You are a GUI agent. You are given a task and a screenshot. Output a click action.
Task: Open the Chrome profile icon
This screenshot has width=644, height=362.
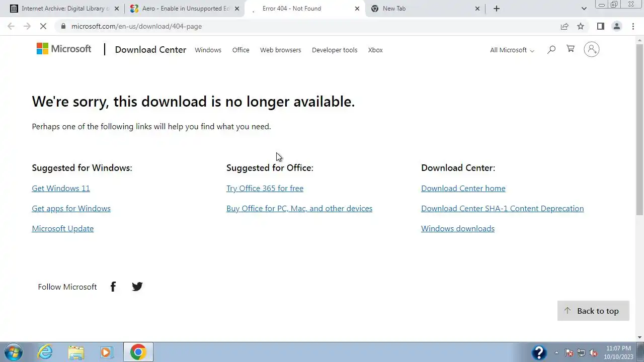(617, 26)
